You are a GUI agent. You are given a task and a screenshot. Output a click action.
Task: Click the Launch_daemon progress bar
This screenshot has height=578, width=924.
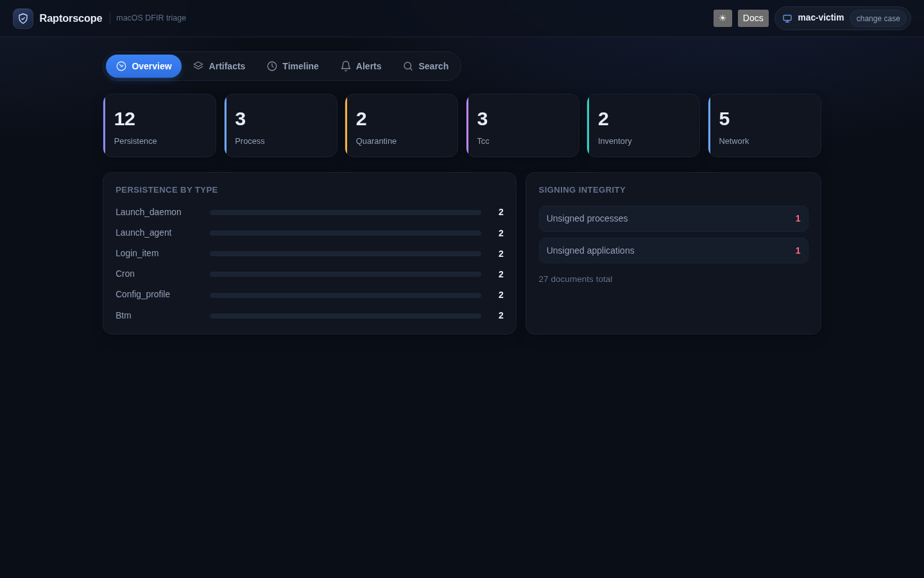(345, 213)
